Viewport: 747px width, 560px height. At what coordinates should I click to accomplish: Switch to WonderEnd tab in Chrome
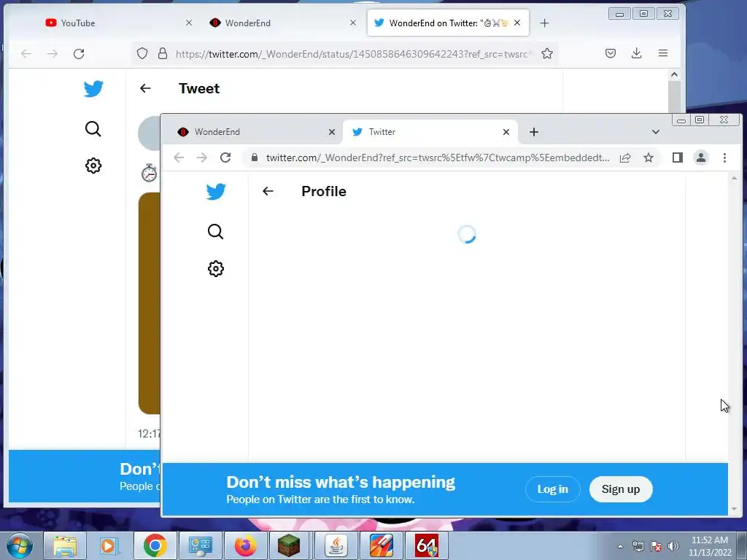pyautogui.click(x=256, y=132)
